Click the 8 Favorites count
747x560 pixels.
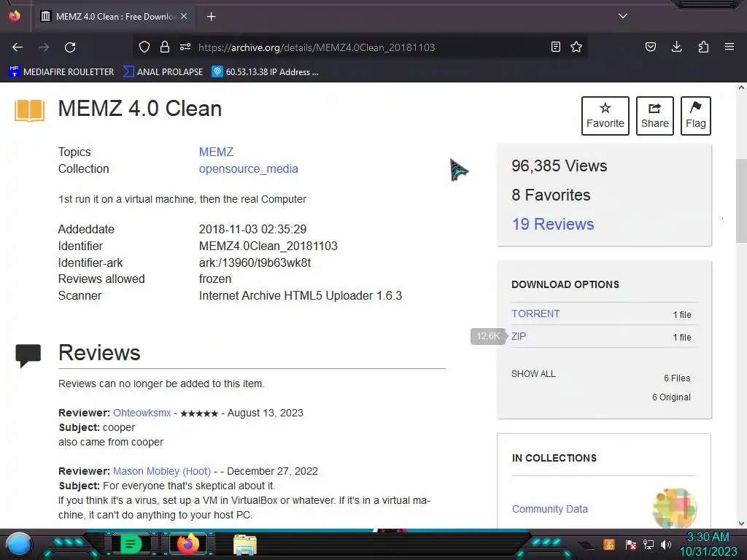coord(551,195)
